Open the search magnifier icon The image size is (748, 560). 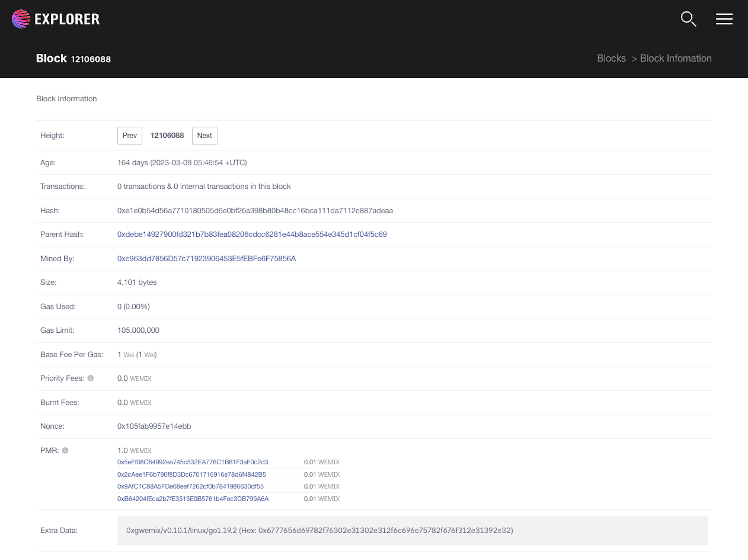(688, 19)
